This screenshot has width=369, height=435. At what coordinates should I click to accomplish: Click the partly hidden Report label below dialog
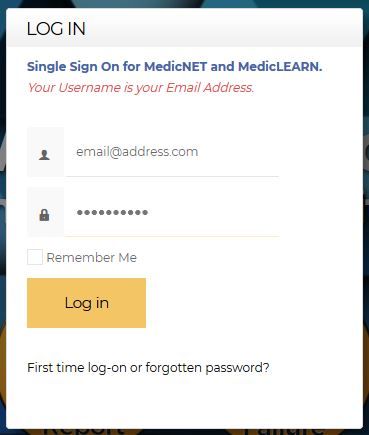tap(83, 432)
